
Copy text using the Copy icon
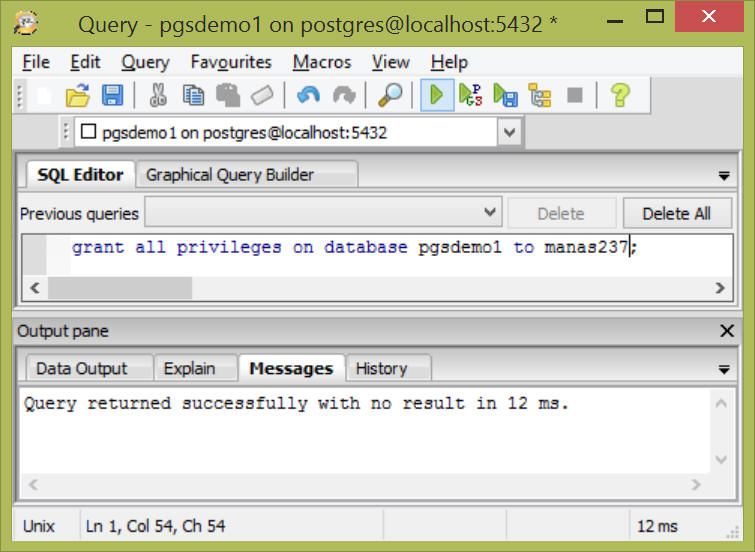194,95
